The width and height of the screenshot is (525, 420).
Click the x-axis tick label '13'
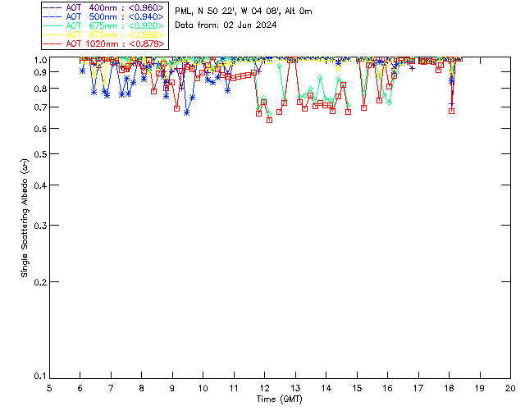(295, 389)
